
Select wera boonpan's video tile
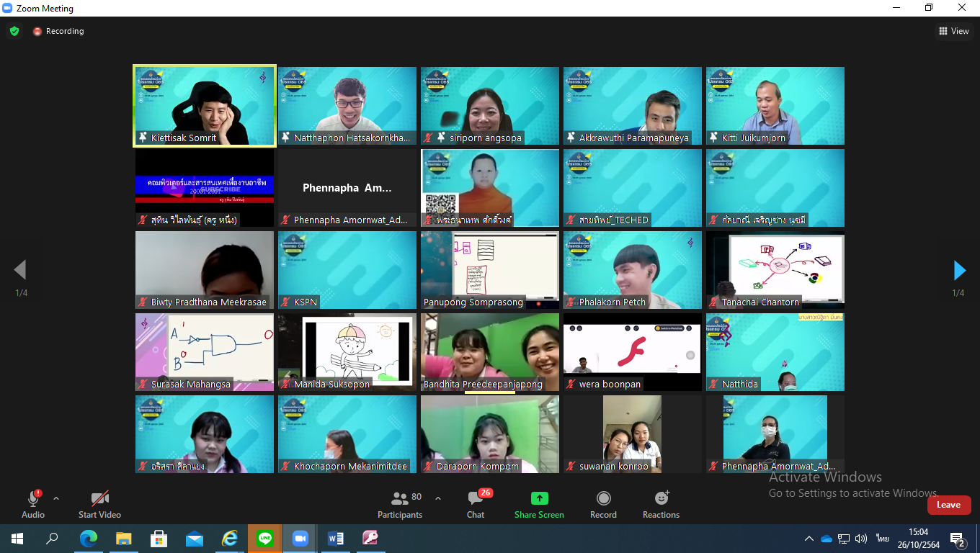point(633,352)
